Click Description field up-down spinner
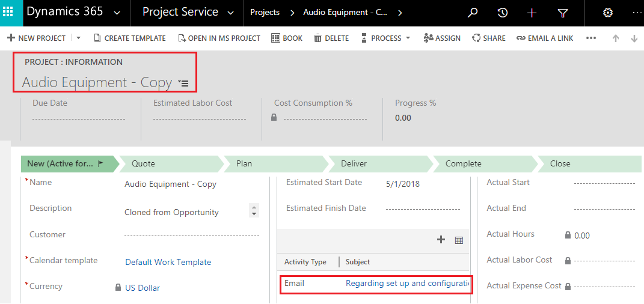The image size is (644, 304). click(x=254, y=210)
